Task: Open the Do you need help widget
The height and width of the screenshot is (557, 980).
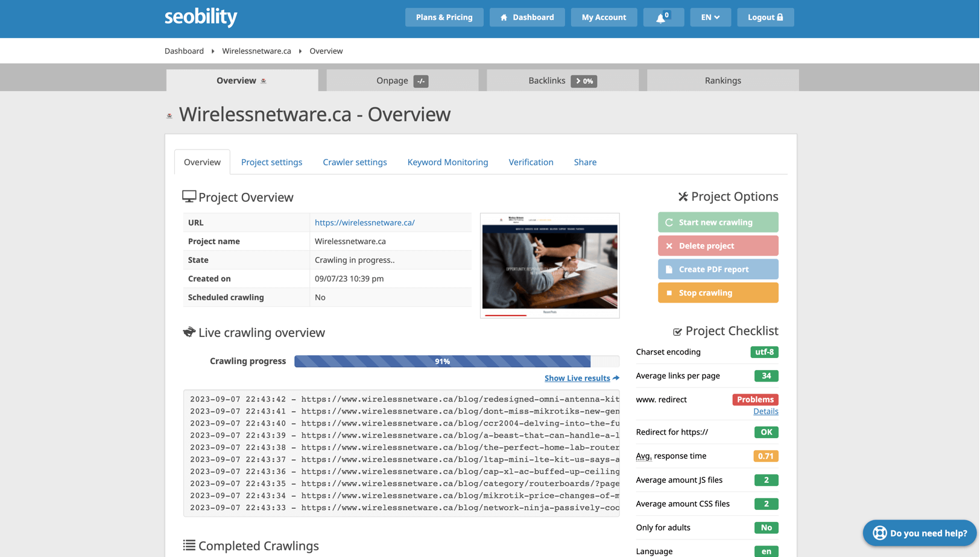Action: pos(919,533)
